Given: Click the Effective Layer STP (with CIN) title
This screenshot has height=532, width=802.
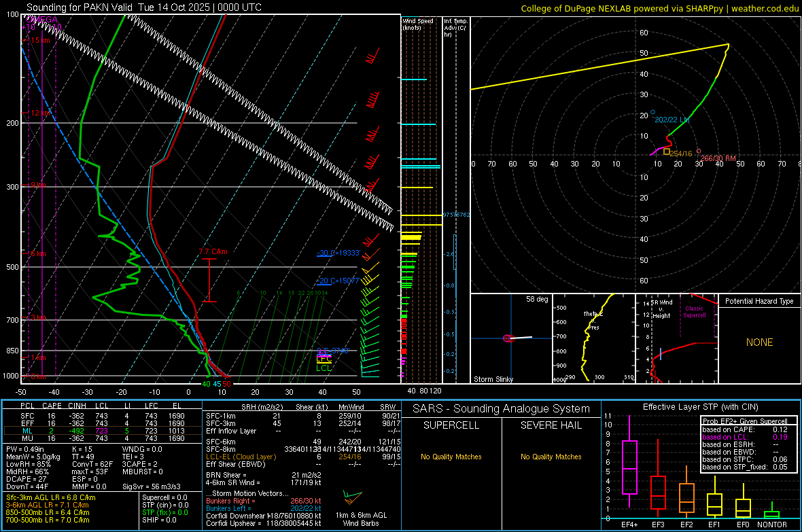Looking at the screenshot, I should coord(700,407).
